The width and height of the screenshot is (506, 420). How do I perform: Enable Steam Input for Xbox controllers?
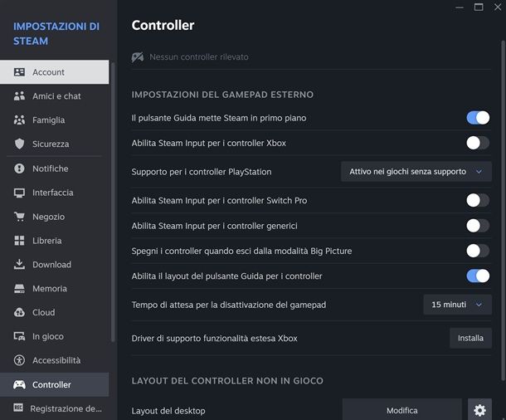[x=478, y=143]
